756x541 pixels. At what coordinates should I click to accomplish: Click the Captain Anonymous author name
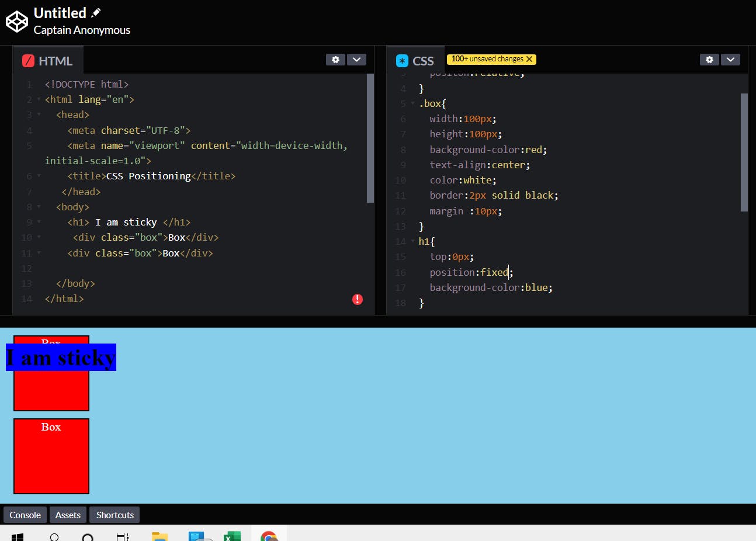coord(82,30)
